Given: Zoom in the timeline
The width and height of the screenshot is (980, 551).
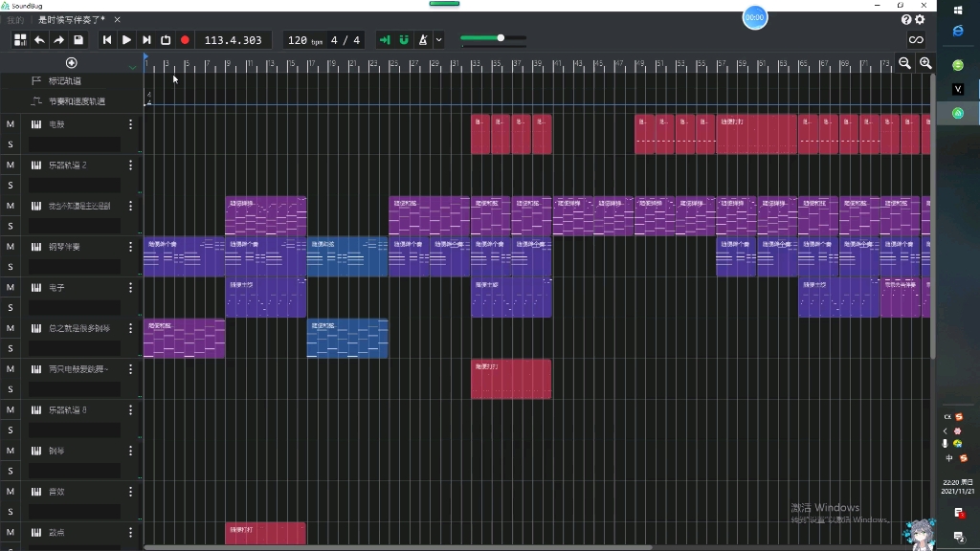Looking at the screenshot, I should point(925,63).
